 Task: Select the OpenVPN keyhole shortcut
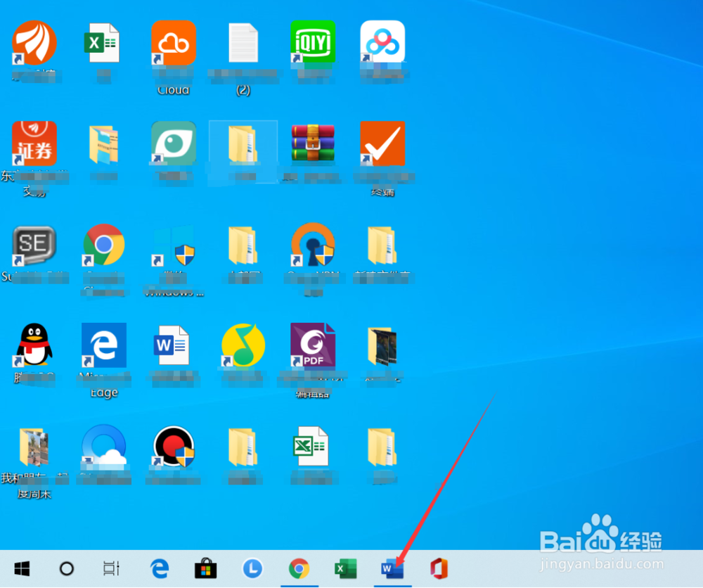(313, 245)
